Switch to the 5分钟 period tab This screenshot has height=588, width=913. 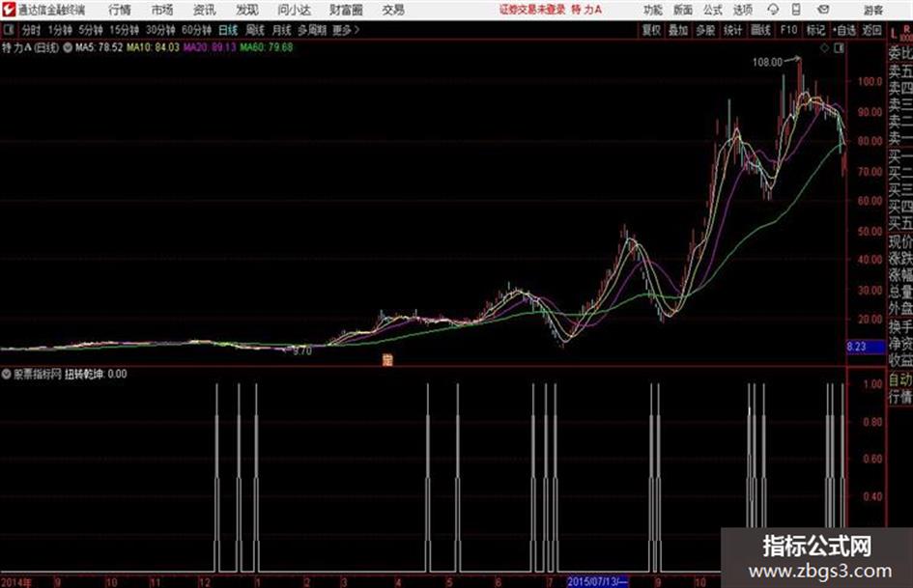pos(91,30)
